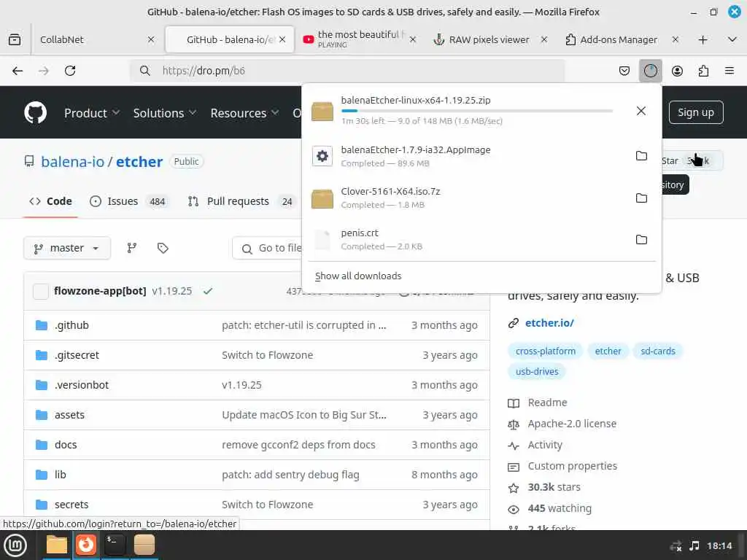Screen dimensions: 747x560
Task: Click the commit status check mark
Action: pyautogui.click(x=208, y=291)
